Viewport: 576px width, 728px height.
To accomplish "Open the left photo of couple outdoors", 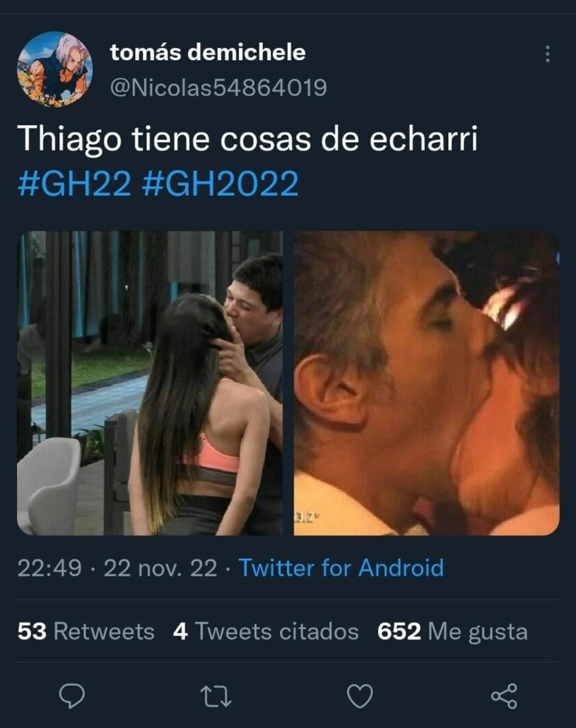I will pos(150,383).
